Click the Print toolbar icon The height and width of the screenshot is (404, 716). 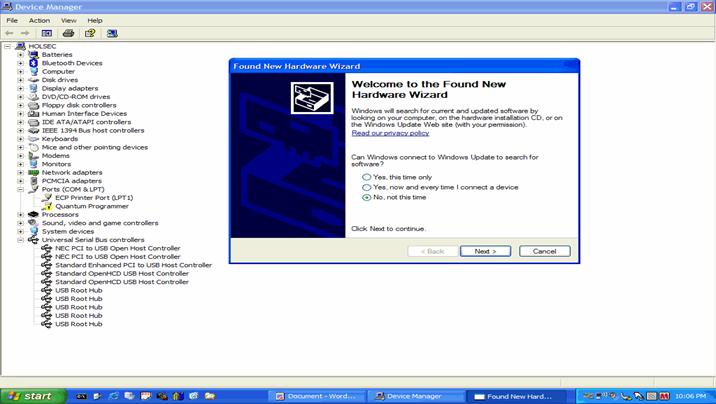[68, 33]
